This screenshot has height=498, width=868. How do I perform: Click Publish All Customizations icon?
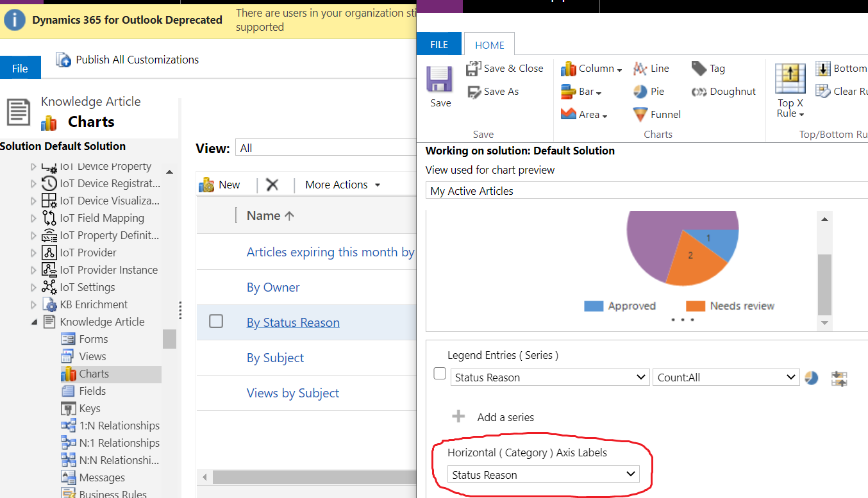coord(63,60)
